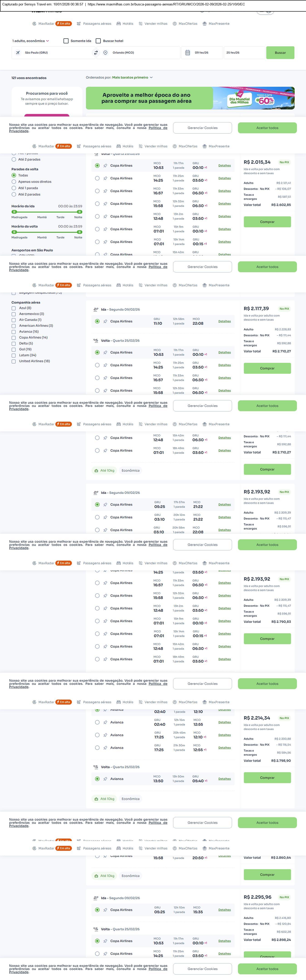Image resolution: width=306 pixels, height=980 pixels.
Task: Click the swap origin and destination icon
Action: 96,53
